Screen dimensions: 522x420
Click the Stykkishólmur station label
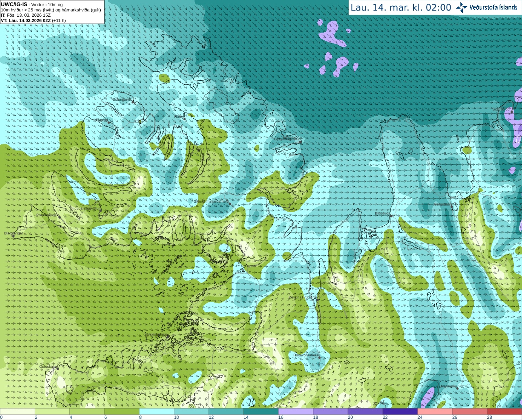click(x=156, y=334)
